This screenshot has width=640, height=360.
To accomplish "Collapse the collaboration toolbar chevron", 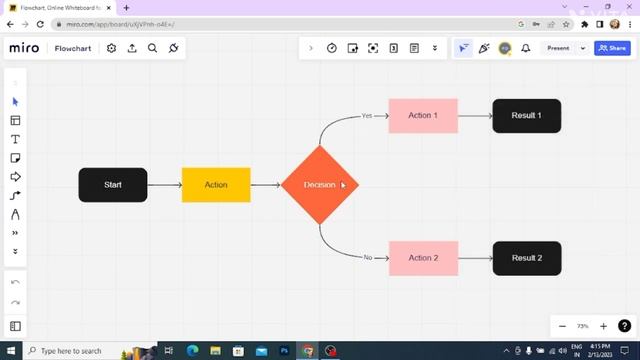I will [x=311, y=48].
